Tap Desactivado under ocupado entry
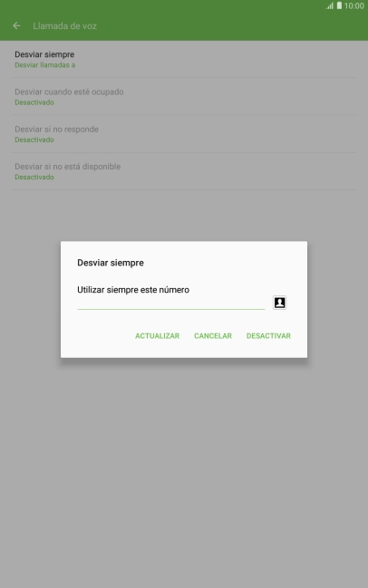The image size is (368, 588). click(x=34, y=102)
